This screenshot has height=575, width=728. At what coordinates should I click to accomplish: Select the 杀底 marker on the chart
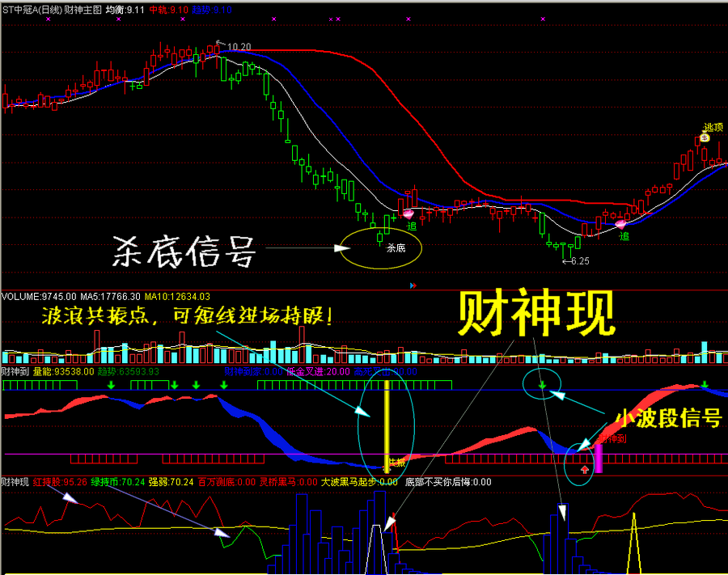click(396, 248)
